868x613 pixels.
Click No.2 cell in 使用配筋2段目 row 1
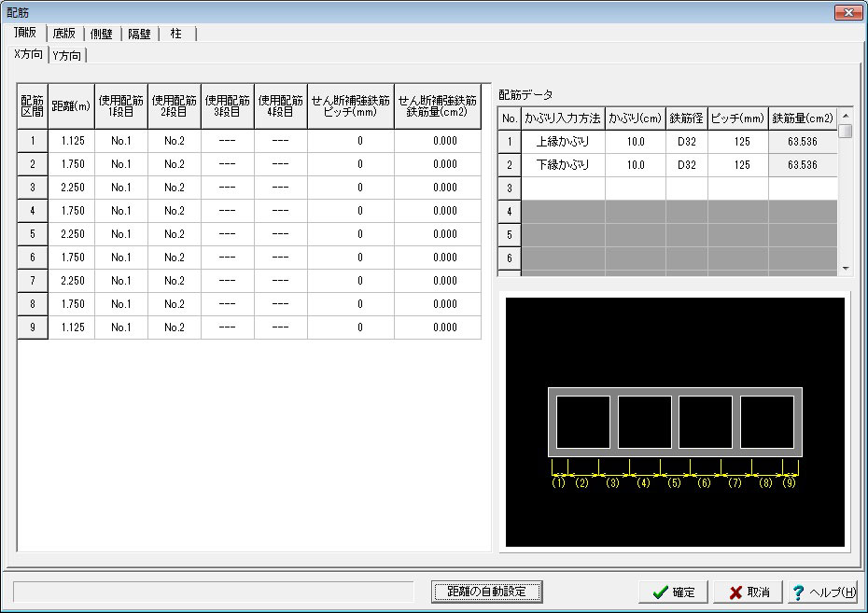175,141
